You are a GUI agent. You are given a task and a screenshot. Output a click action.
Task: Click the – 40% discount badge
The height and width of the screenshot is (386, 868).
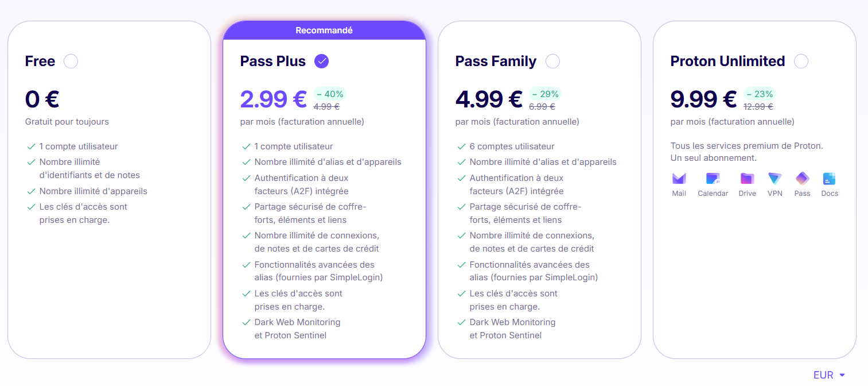tap(330, 94)
